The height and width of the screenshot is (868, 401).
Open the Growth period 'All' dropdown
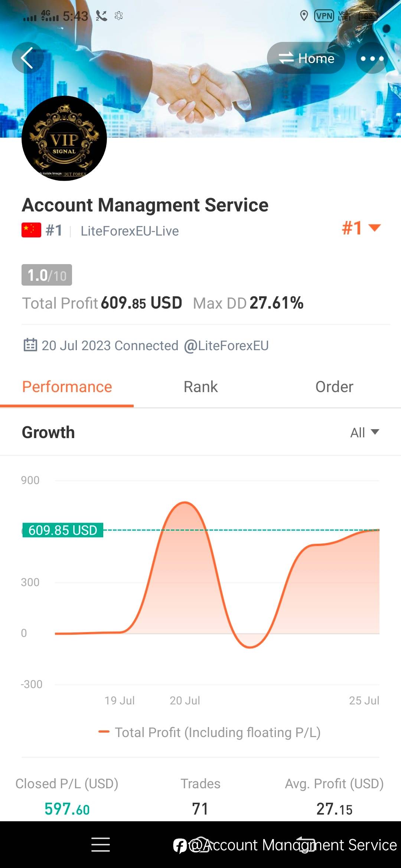click(365, 433)
